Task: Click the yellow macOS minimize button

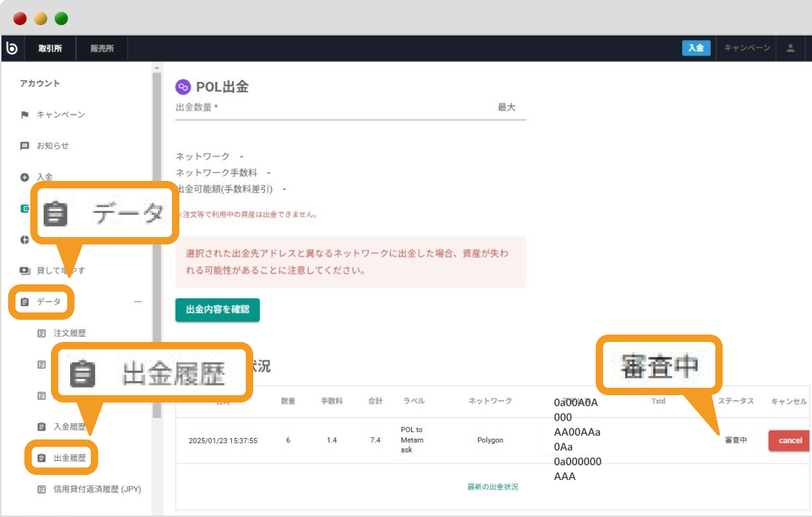Action: click(x=41, y=18)
